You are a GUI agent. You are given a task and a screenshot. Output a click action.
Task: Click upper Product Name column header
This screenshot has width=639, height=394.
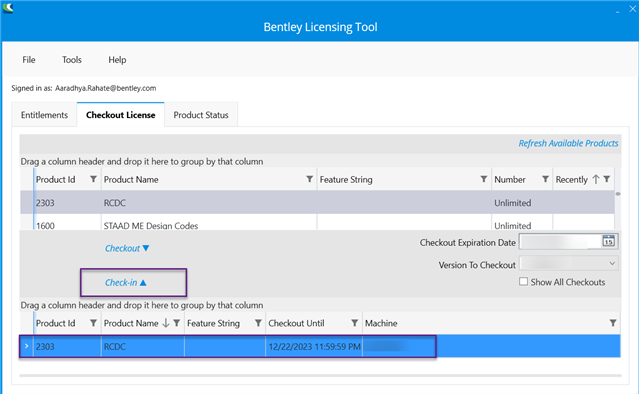(131, 180)
